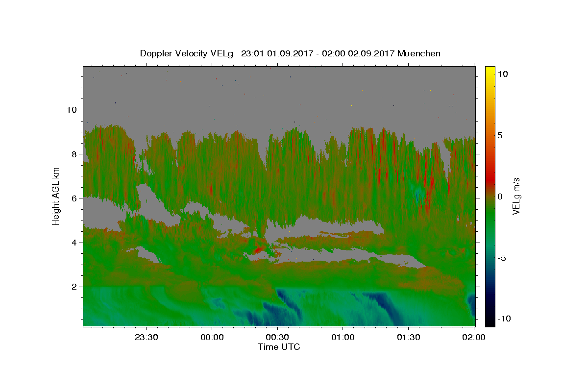Click the colorbar -5 tick label
The image size is (588, 392).
coord(502,258)
